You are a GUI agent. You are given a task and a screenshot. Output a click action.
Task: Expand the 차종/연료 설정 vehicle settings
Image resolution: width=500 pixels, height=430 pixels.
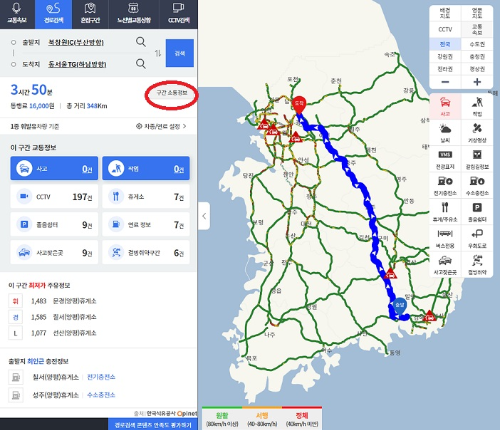click(x=161, y=126)
